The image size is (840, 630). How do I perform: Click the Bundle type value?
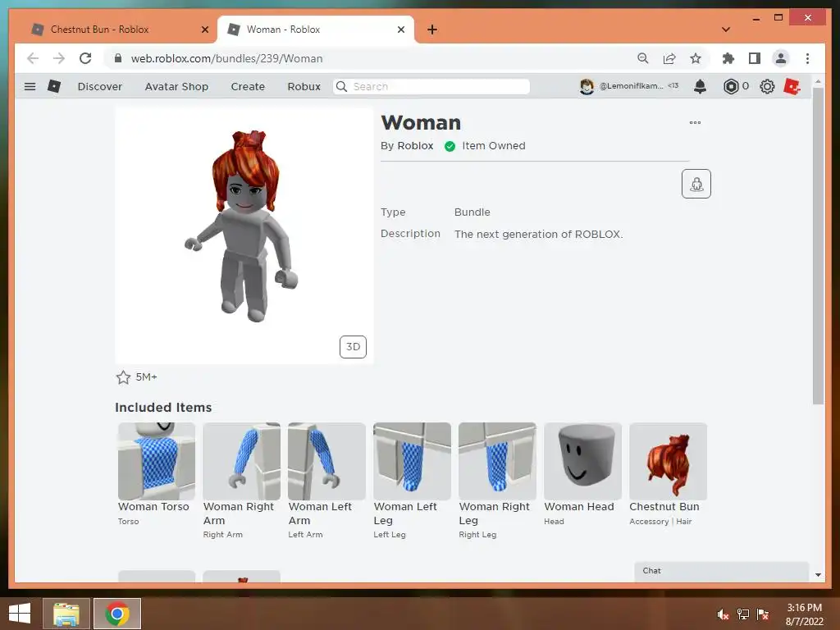[x=472, y=212]
